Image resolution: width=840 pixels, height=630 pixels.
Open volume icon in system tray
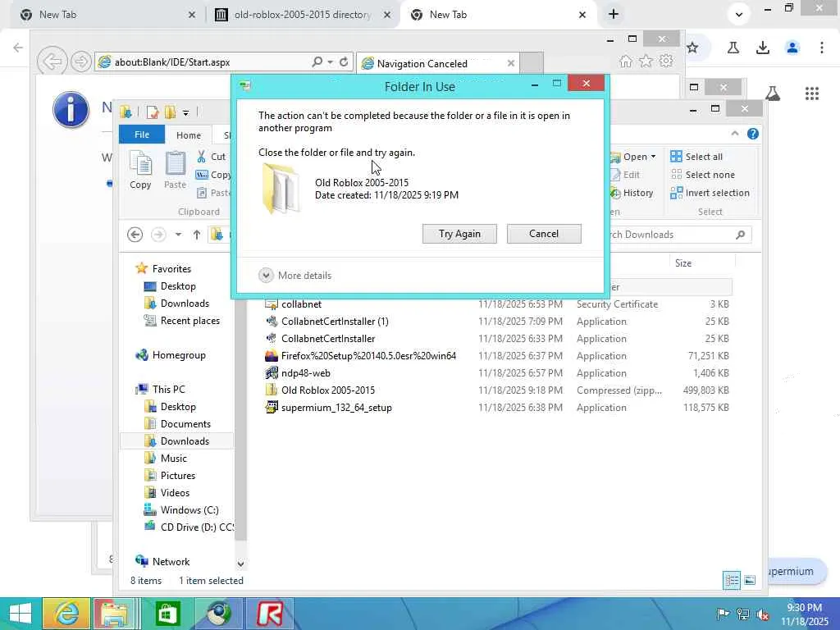[763, 614]
